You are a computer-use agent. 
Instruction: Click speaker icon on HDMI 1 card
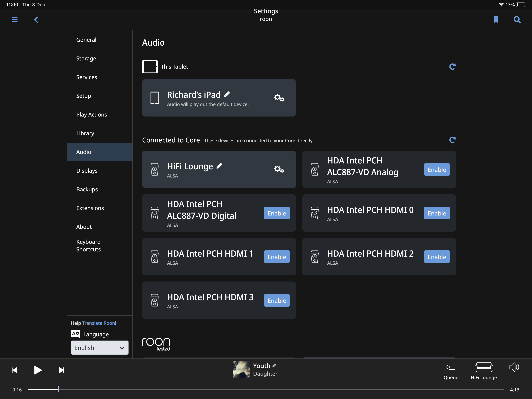click(155, 257)
